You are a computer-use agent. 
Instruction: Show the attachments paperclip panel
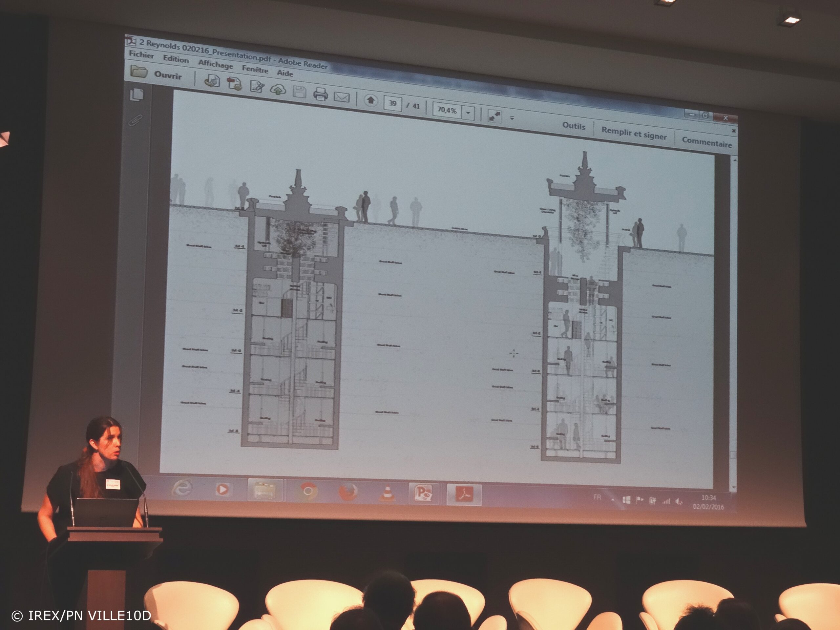(136, 120)
